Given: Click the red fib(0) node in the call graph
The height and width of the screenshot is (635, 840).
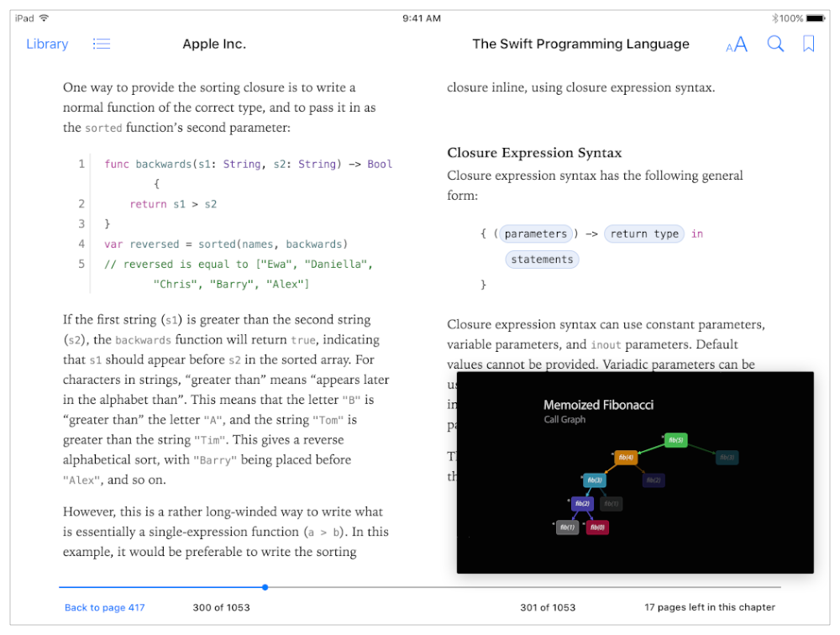Looking at the screenshot, I should 596,527.
